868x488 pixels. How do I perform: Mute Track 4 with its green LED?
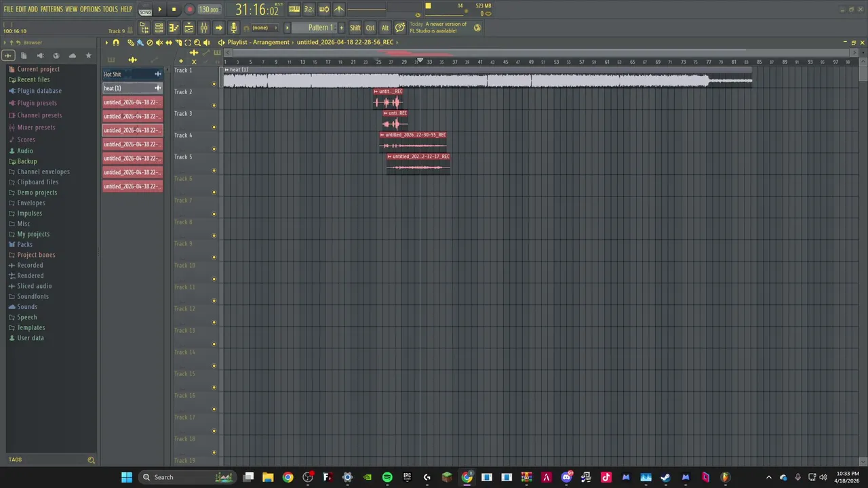point(214,149)
